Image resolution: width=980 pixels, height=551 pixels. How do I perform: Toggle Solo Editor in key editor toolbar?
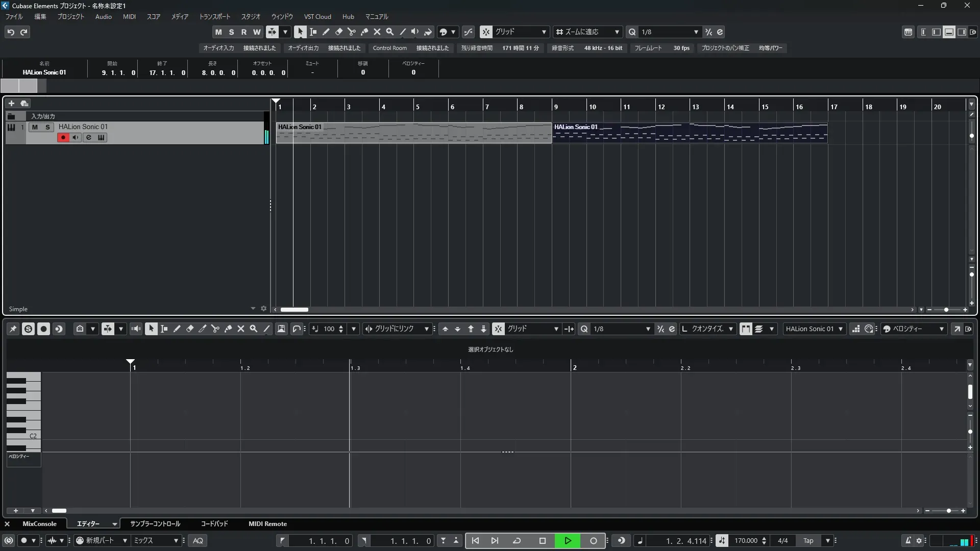click(28, 329)
